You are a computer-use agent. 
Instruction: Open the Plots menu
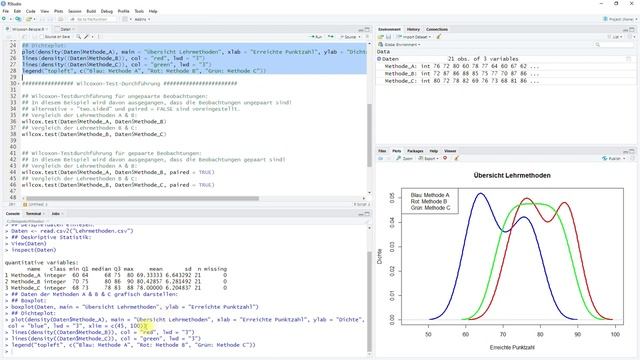[59, 11]
